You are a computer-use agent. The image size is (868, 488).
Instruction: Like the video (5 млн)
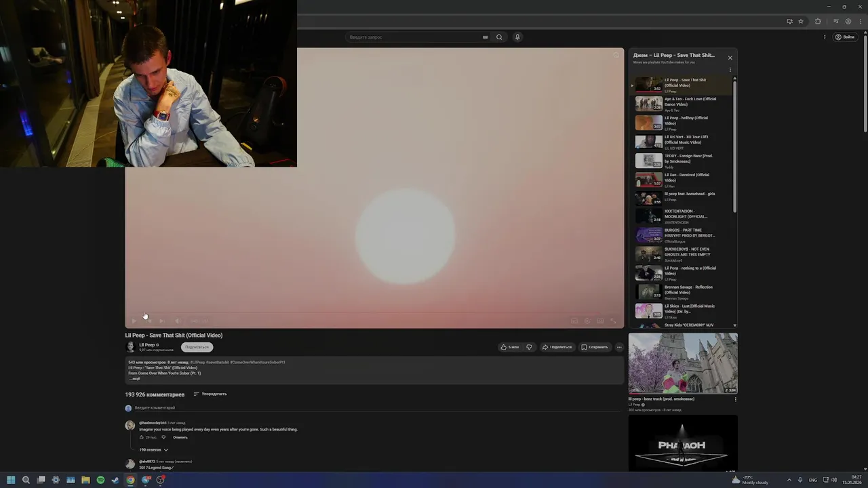(509, 347)
